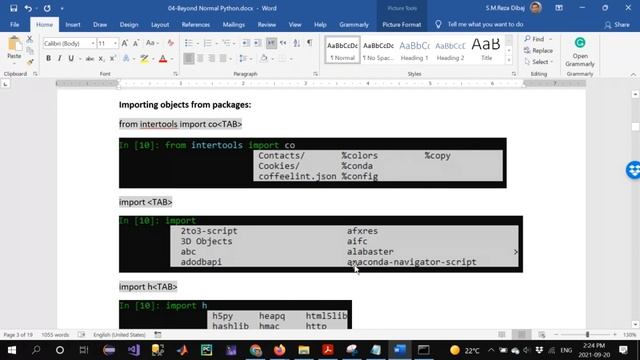Apply the No Spacing style
Image resolution: width=640 pixels, height=360 pixels.
coord(378,50)
